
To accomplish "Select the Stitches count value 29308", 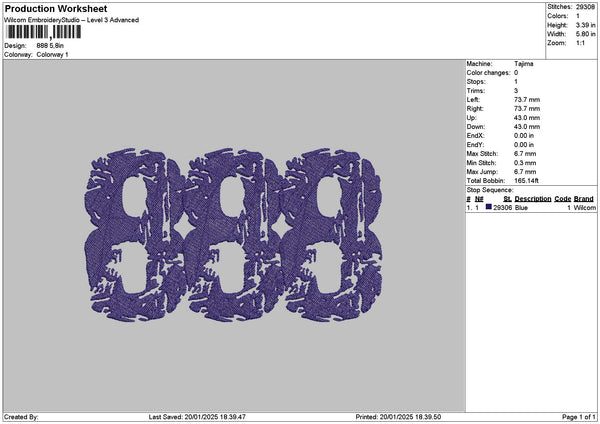I will pos(586,7).
